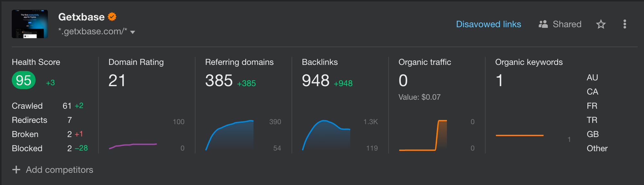
Task: Click the Shared people icon
Action: click(x=543, y=24)
